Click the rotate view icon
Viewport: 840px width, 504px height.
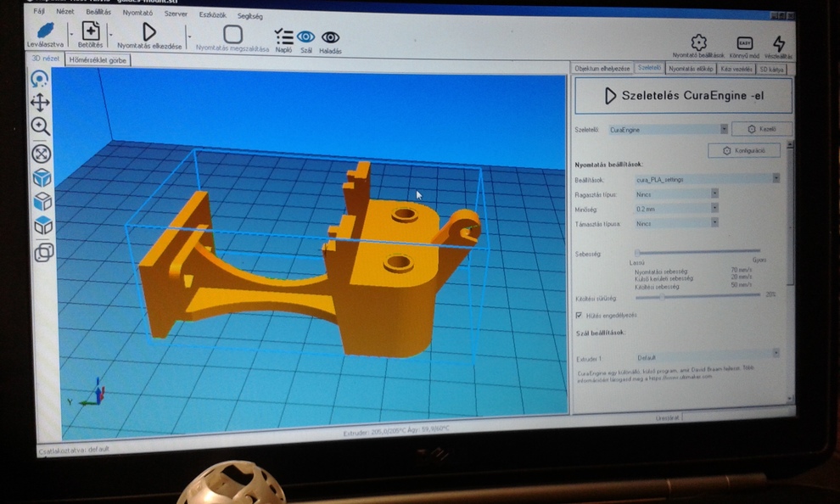pos(39,80)
